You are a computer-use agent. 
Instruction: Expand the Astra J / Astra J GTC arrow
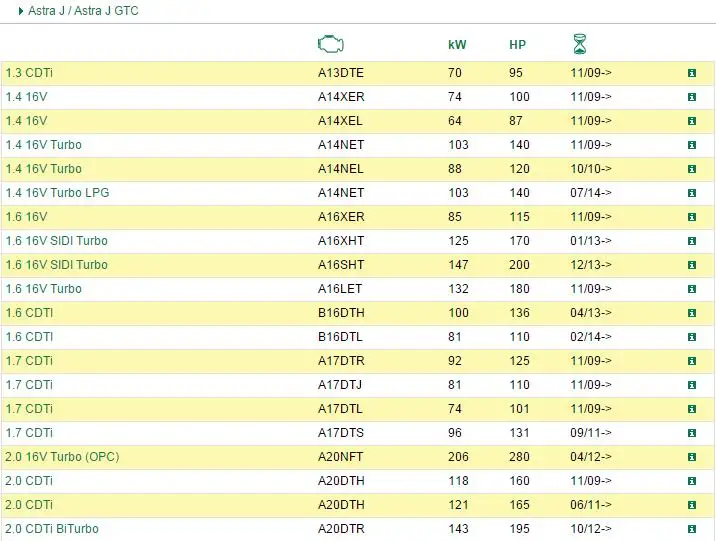pyautogui.click(x=21, y=11)
